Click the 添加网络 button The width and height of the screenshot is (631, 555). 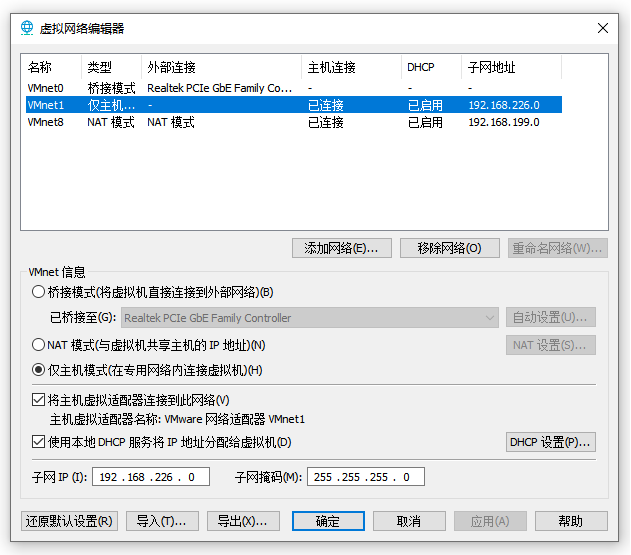[341, 248]
